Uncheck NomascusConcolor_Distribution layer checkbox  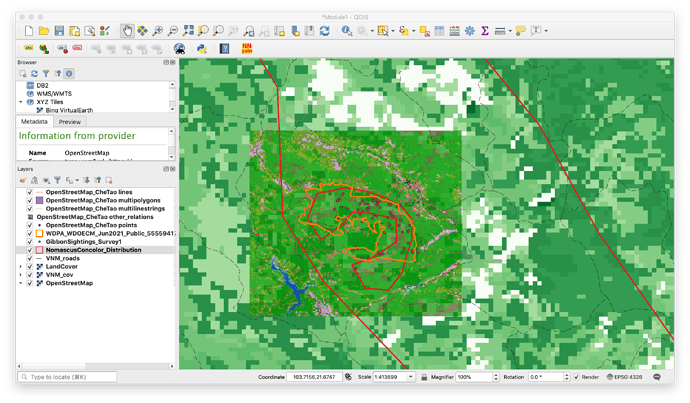30,250
